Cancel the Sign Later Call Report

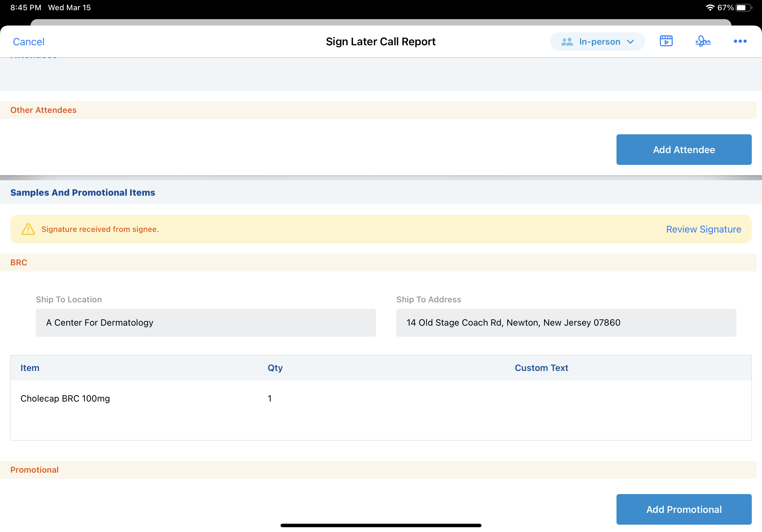[28, 42]
